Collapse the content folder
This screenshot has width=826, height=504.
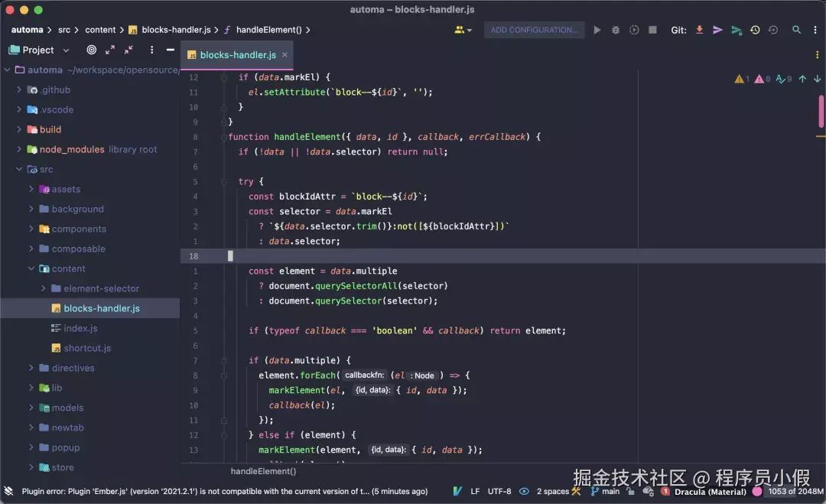pyautogui.click(x=31, y=268)
